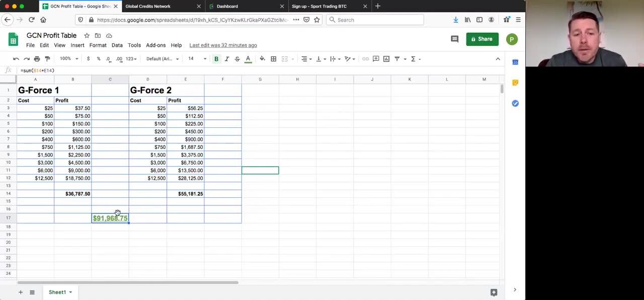
Task: Insert a comment
Action: coord(376,59)
